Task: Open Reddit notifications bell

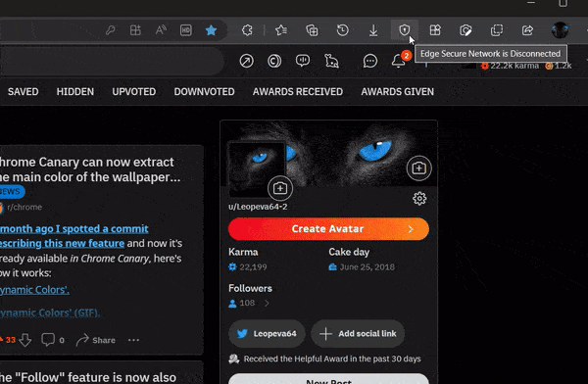Action: pyautogui.click(x=398, y=61)
